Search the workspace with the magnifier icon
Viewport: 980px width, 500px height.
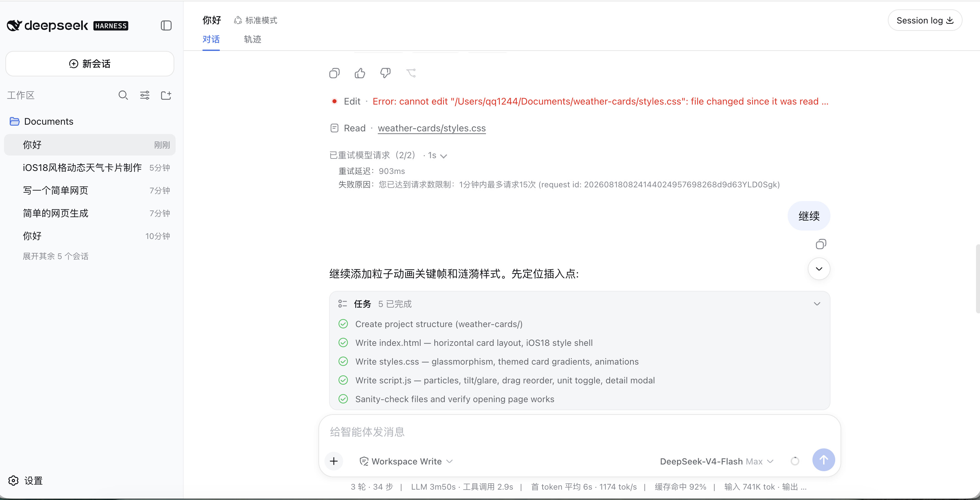click(x=123, y=95)
